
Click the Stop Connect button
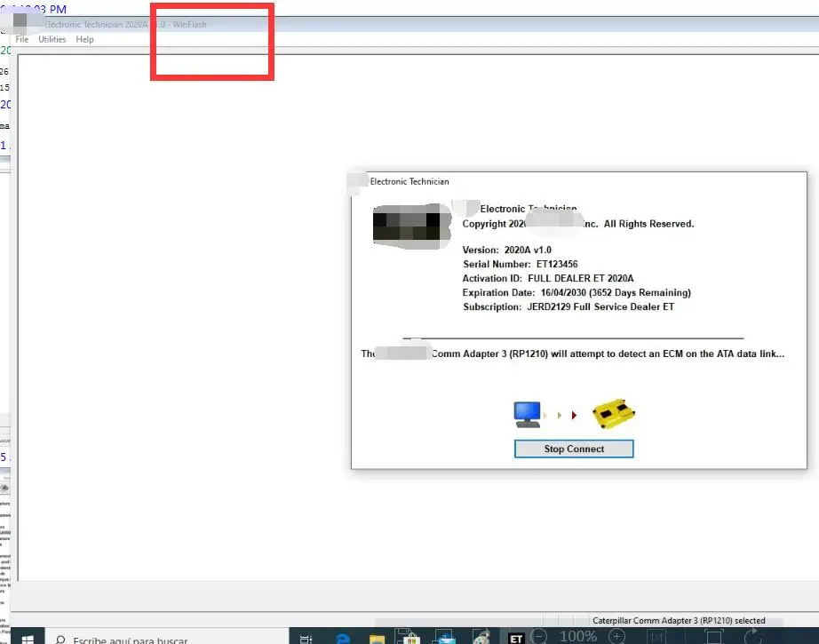pos(574,449)
